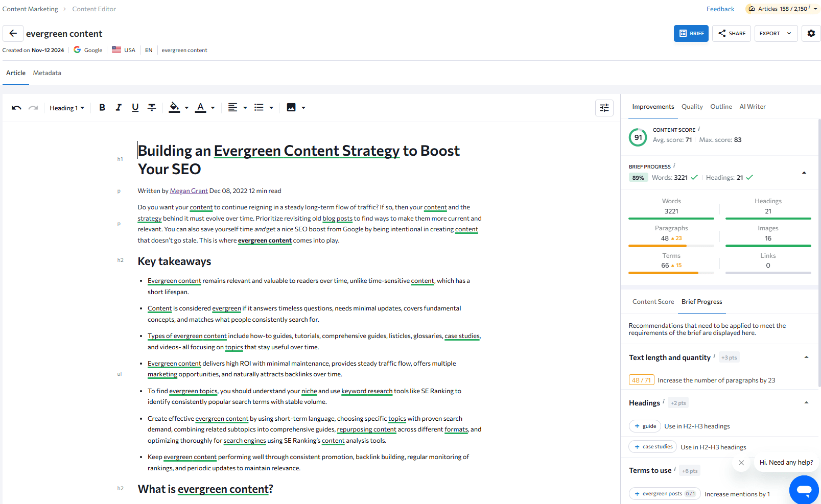Click the highlight fill color icon
The image size is (821, 504).
[x=174, y=108]
